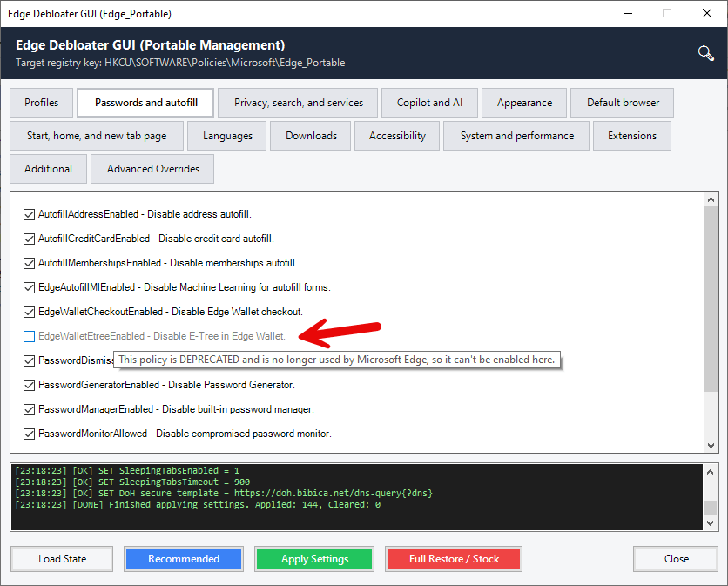Click the search magnifier icon in header
This screenshot has height=586, width=728.
[x=705, y=53]
